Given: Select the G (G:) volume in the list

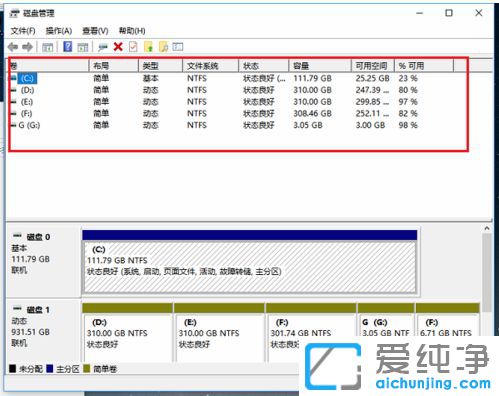Looking at the screenshot, I should tap(29, 125).
